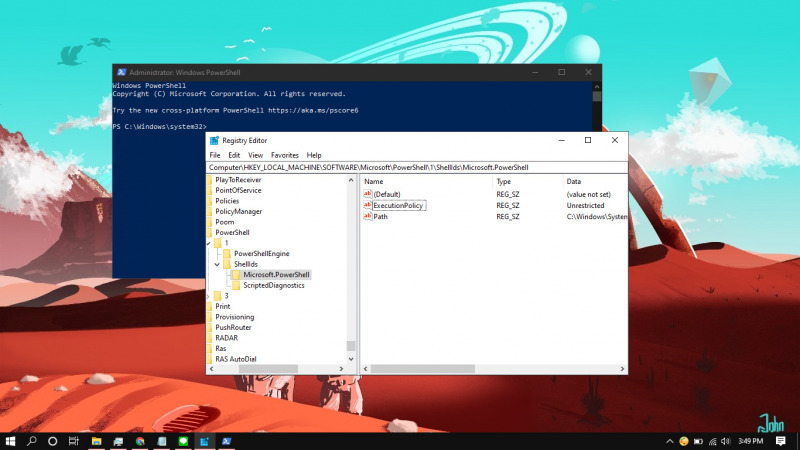The width and height of the screenshot is (800, 450).
Task: Click the battery tray icon
Action: pyautogui.click(x=698, y=441)
